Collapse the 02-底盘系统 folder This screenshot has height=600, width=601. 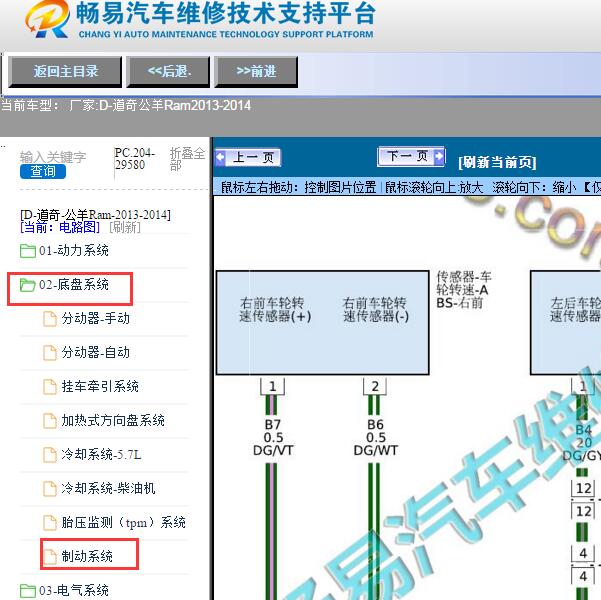(x=74, y=285)
